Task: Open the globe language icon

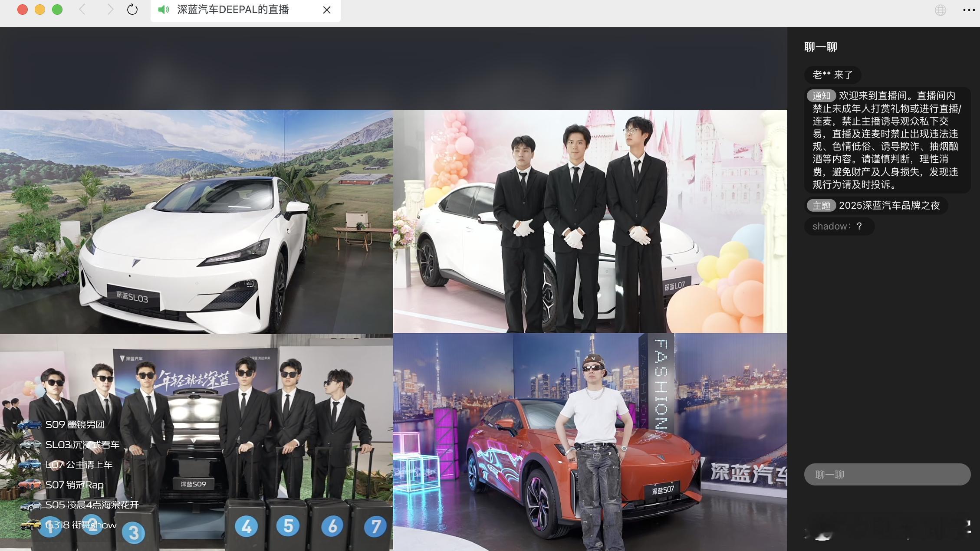Action: [x=941, y=10]
